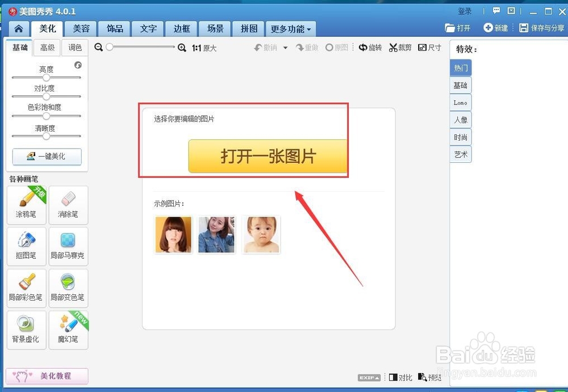Switch to the 文字 tab
Image resolution: width=568 pixels, height=392 pixels.
[x=148, y=28]
